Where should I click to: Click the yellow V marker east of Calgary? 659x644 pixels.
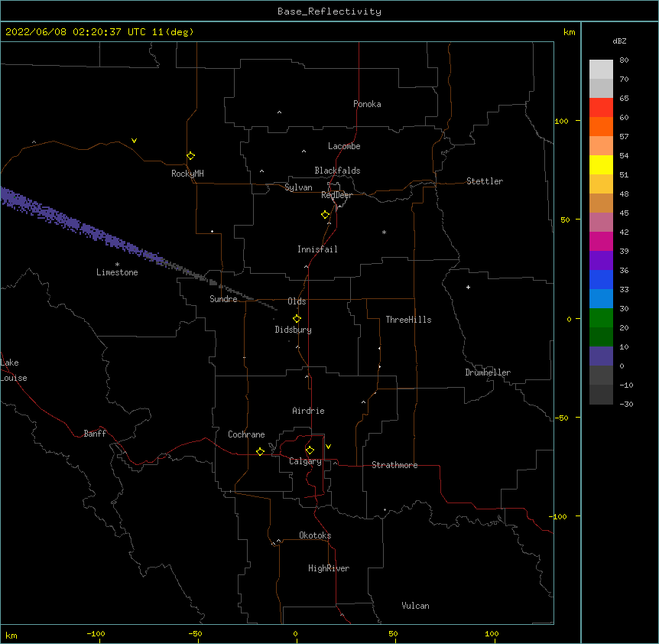click(x=328, y=447)
